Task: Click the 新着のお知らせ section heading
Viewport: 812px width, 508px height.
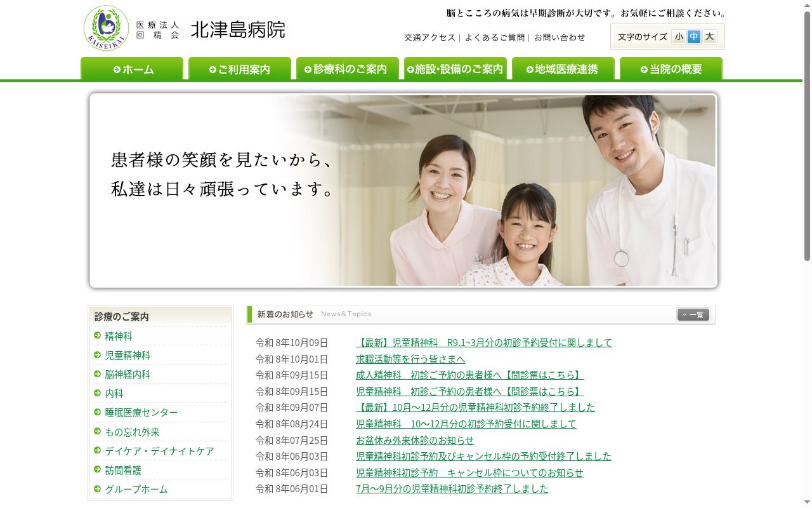Action: (x=285, y=314)
